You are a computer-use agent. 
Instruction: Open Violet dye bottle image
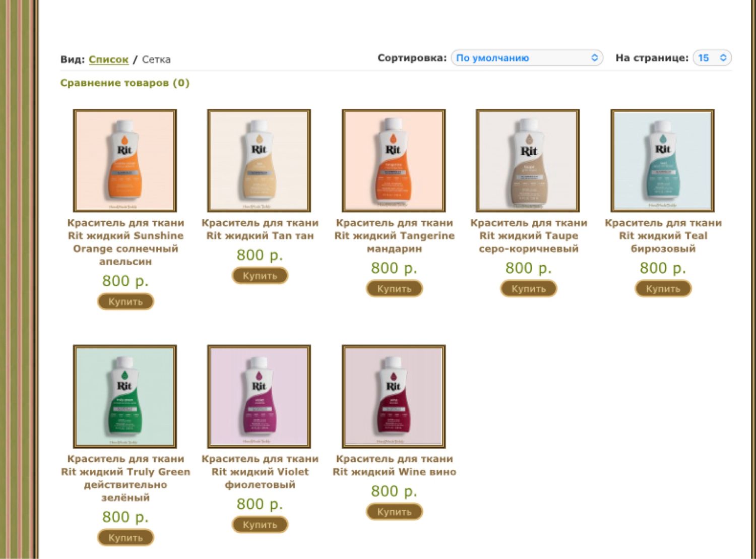(259, 397)
